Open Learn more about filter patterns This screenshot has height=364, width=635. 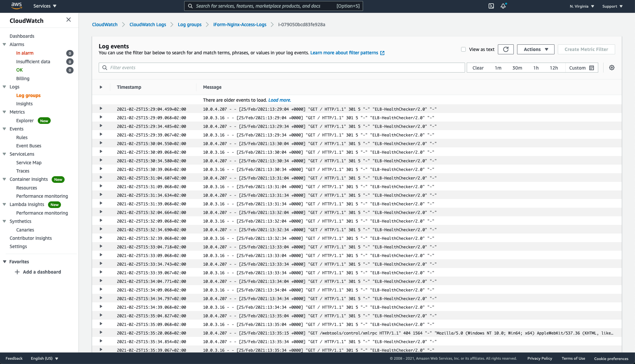point(344,53)
